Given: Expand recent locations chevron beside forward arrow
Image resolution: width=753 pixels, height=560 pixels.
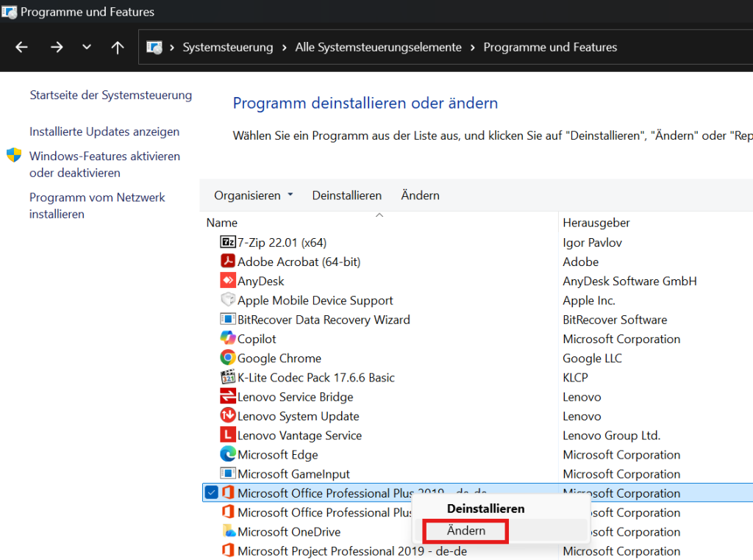Looking at the screenshot, I should (x=87, y=47).
